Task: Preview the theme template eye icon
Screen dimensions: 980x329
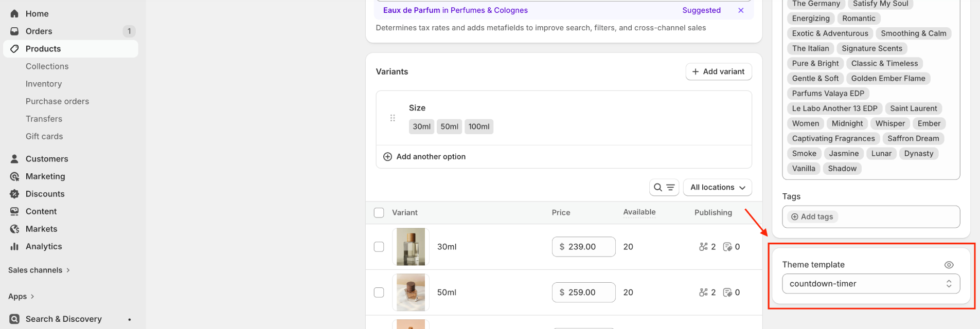Action: (x=949, y=265)
